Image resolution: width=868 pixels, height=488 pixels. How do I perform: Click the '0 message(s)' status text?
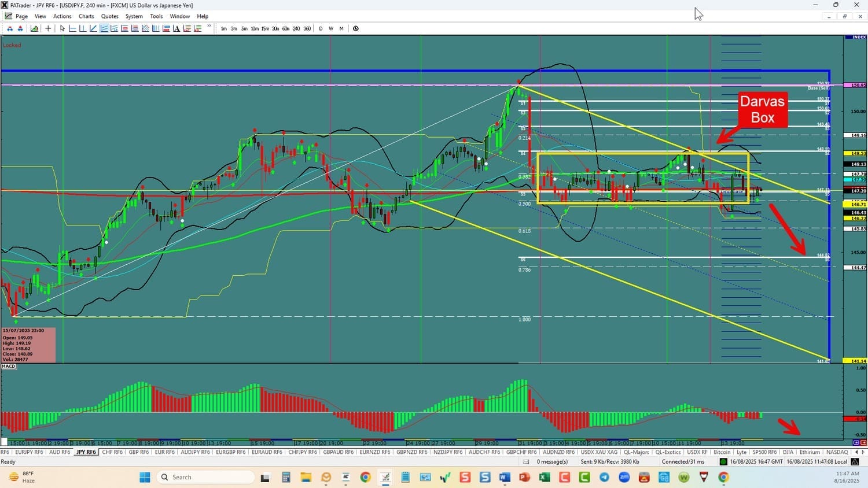553,462
